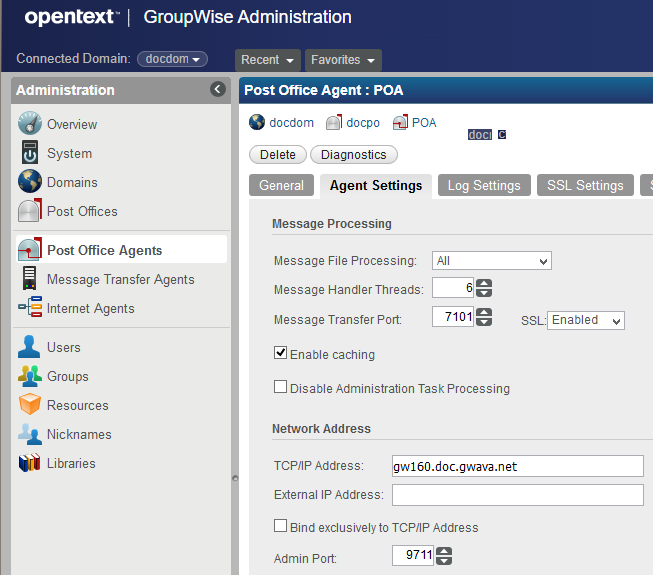Click the Post Offices mailbox icon
This screenshot has width=653, height=575.
click(30, 211)
